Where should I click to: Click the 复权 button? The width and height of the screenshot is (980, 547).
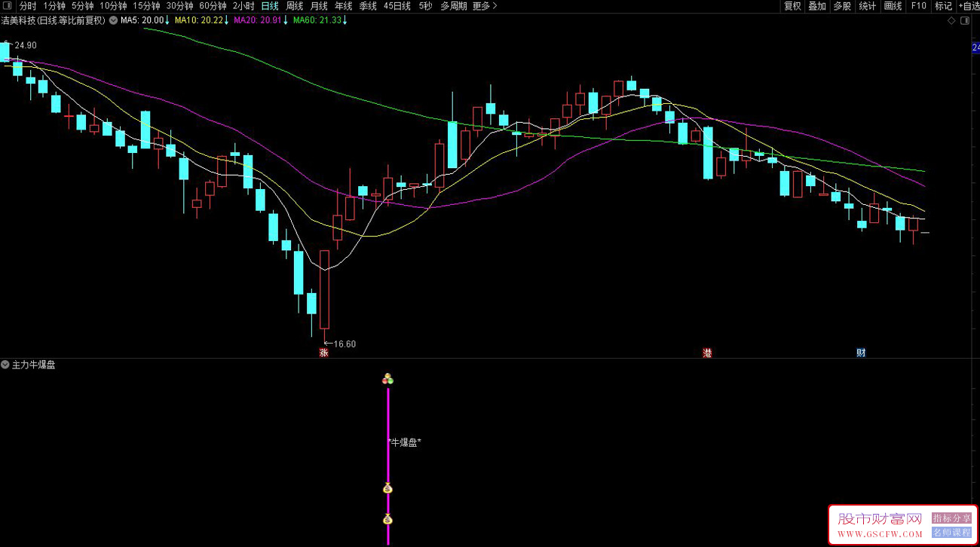click(792, 6)
